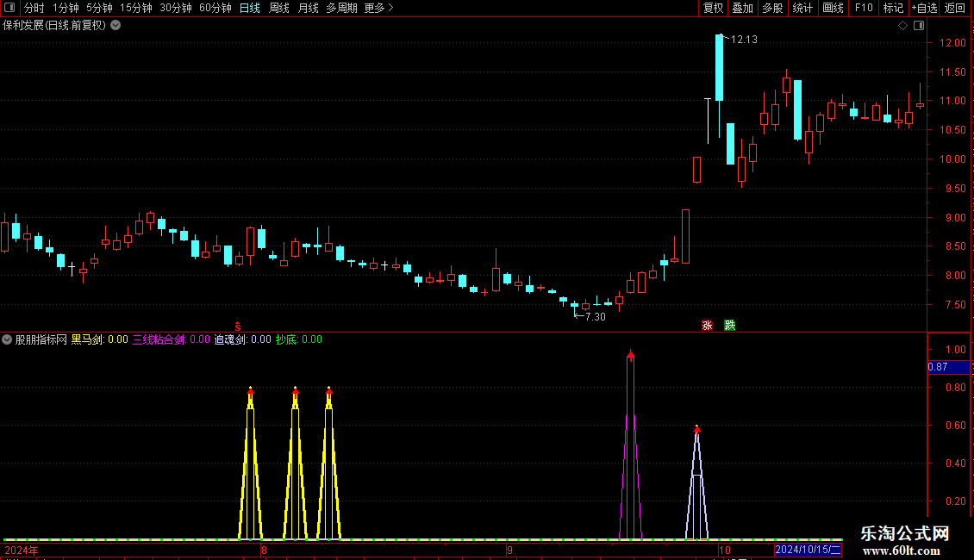Click the 12.13 high price label
The image size is (974, 560).
point(744,40)
